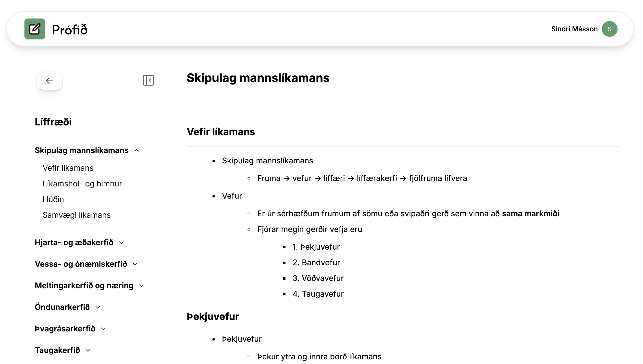Image resolution: width=643 pixels, height=364 pixels.
Task: Click the Vefir líkamans content heading
Action: pos(221,132)
